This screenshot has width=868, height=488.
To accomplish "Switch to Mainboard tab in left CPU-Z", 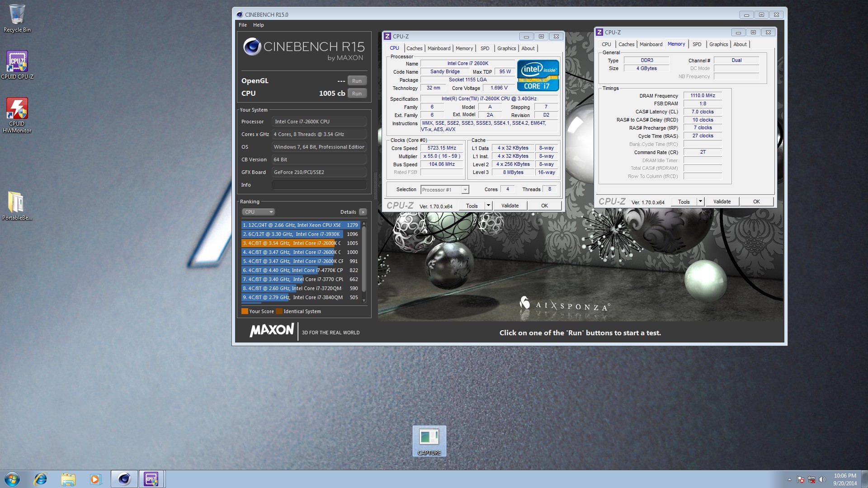I will click(439, 48).
